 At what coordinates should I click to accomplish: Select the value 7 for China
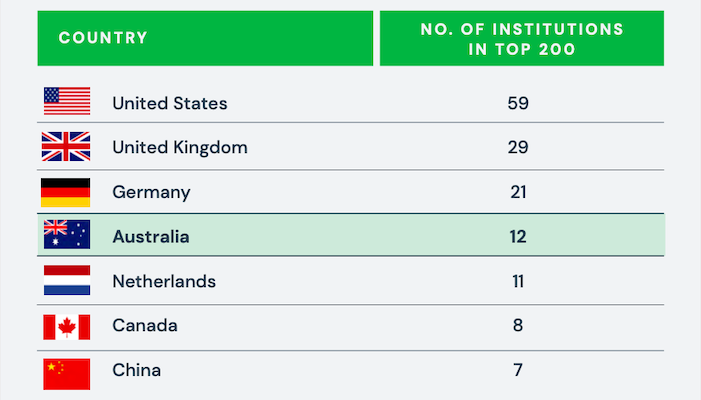coord(517,371)
